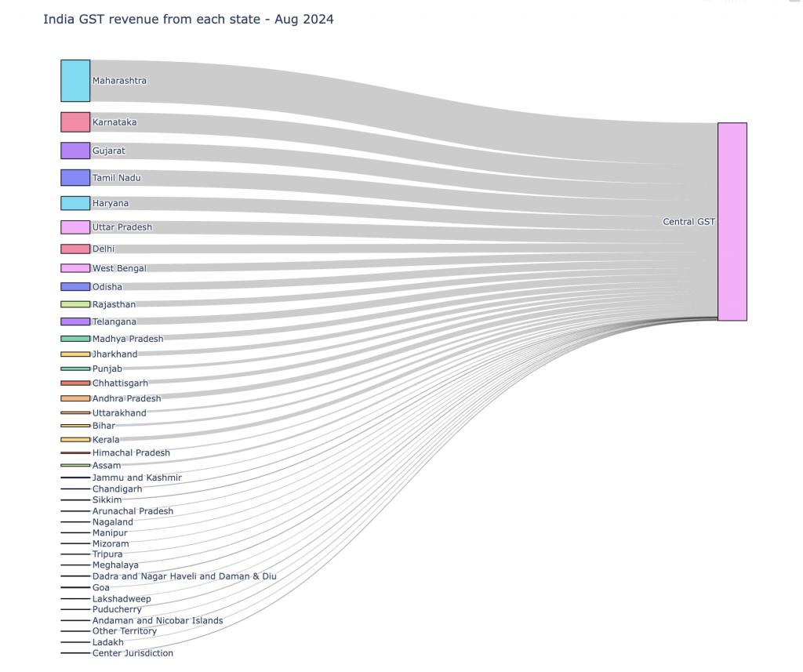Click the Odisha node label
Viewport: 803px width, 672px height.
pos(107,287)
